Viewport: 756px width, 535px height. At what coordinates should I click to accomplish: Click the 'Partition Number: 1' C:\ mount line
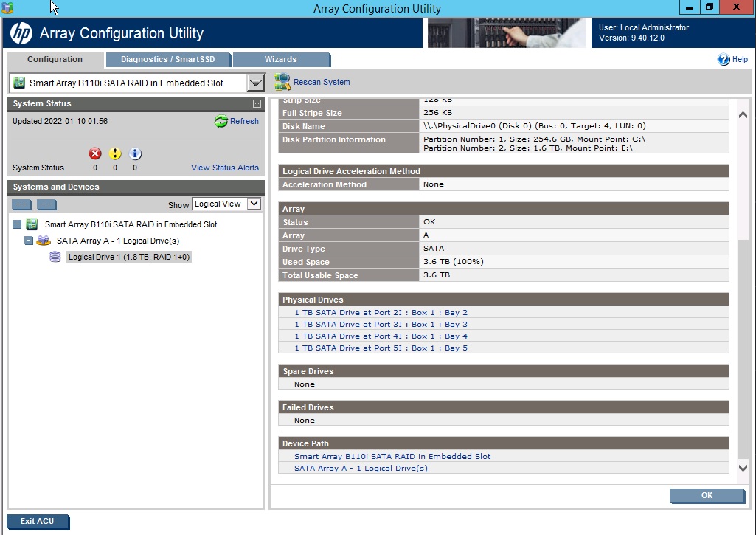tap(534, 139)
